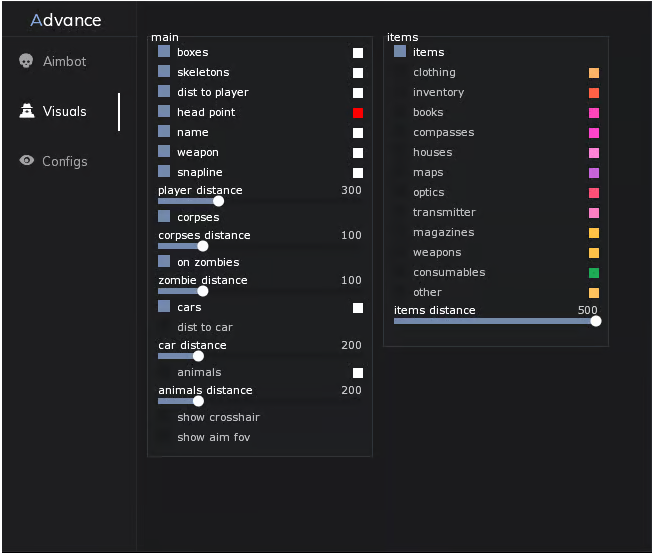Click the items distance slider handle
654x555 pixels.
tap(596, 321)
